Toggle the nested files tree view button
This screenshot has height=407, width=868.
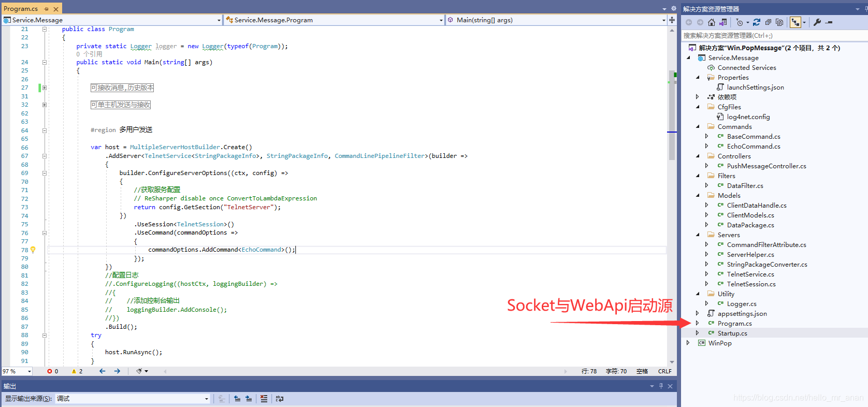pyautogui.click(x=795, y=22)
